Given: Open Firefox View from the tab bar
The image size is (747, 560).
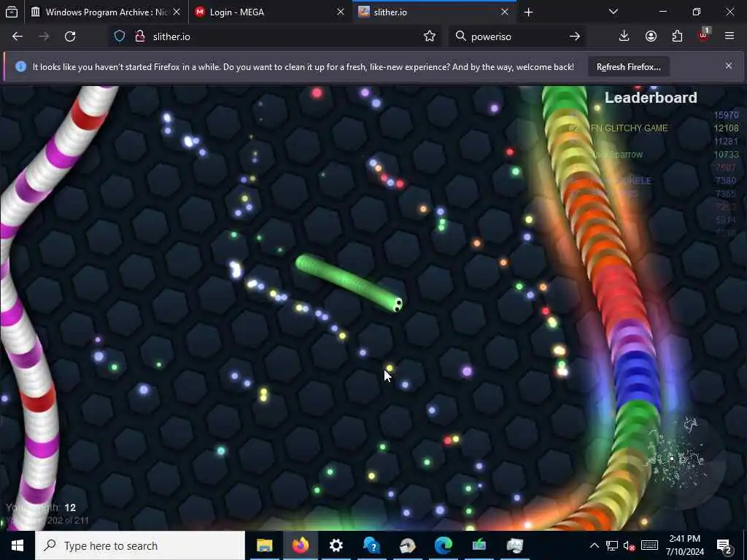Looking at the screenshot, I should coord(12,12).
